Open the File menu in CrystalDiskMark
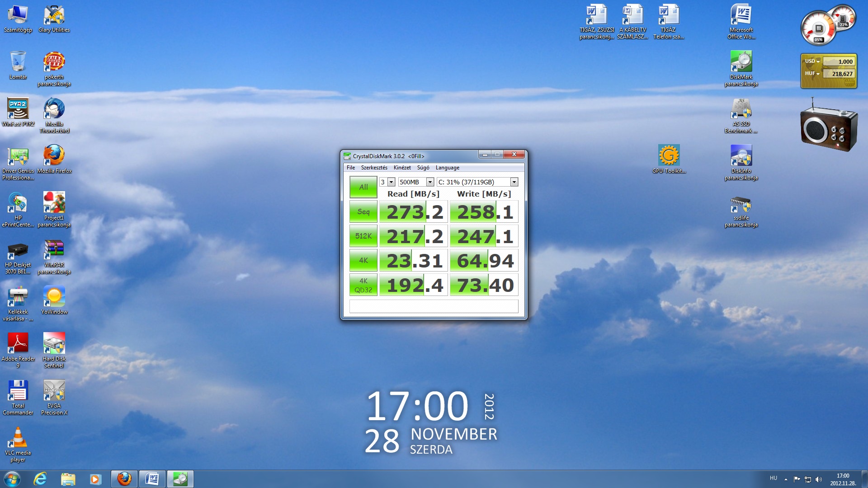This screenshot has width=868, height=488. click(350, 168)
